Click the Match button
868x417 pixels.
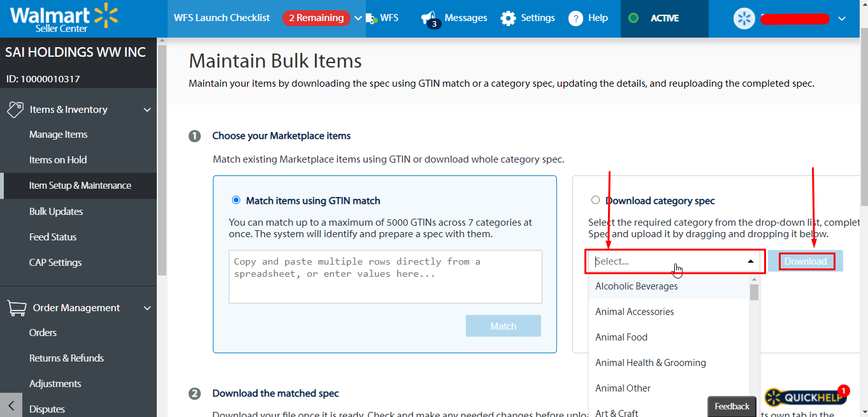point(503,326)
